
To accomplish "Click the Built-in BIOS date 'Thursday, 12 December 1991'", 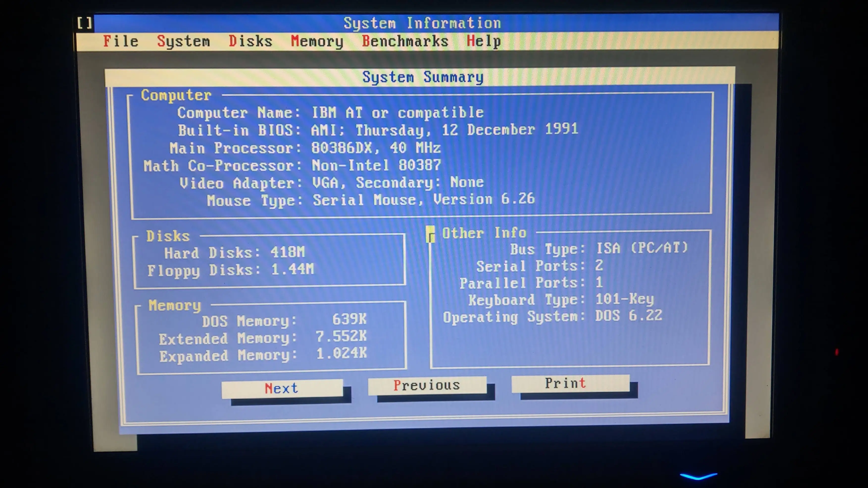I will point(467,130).
